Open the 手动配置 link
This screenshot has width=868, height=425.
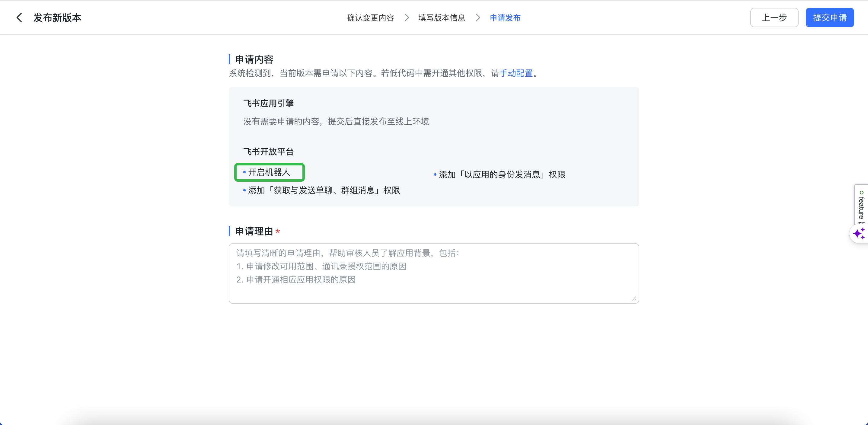point(516,73)
